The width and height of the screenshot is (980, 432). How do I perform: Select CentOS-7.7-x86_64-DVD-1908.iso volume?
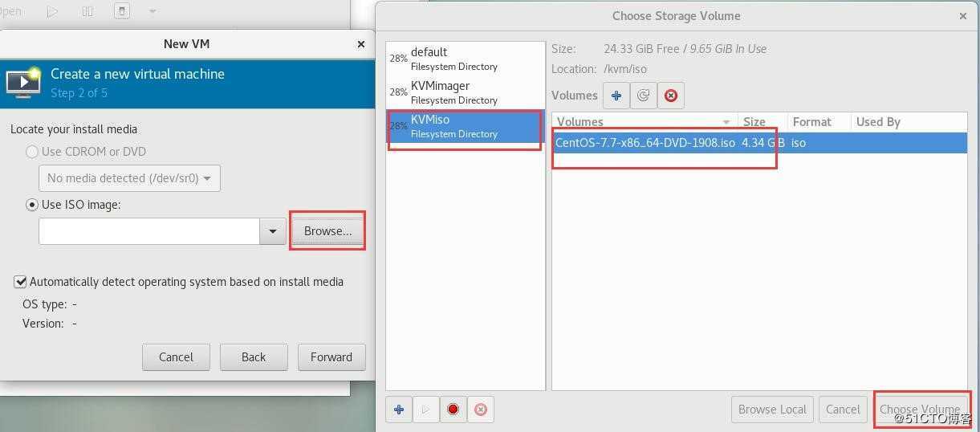pyautogui.click(x=645, y=143)
